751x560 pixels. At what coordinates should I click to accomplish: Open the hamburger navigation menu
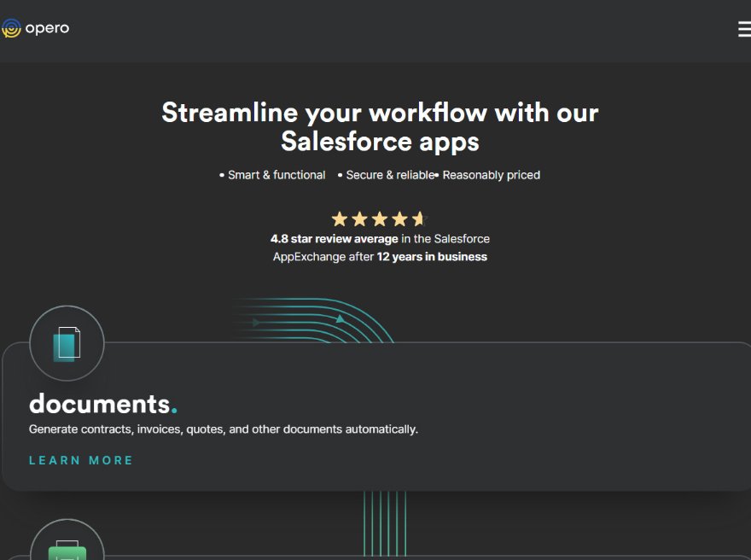[x=744, y=29]
